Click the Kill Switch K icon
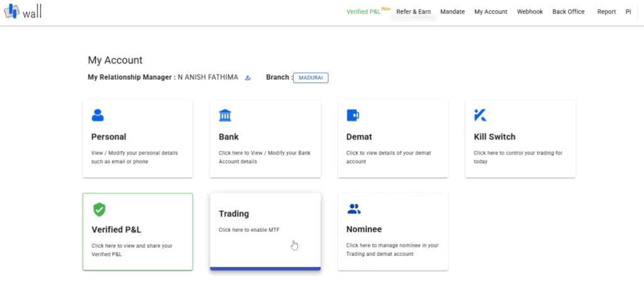 coord(480,115)
